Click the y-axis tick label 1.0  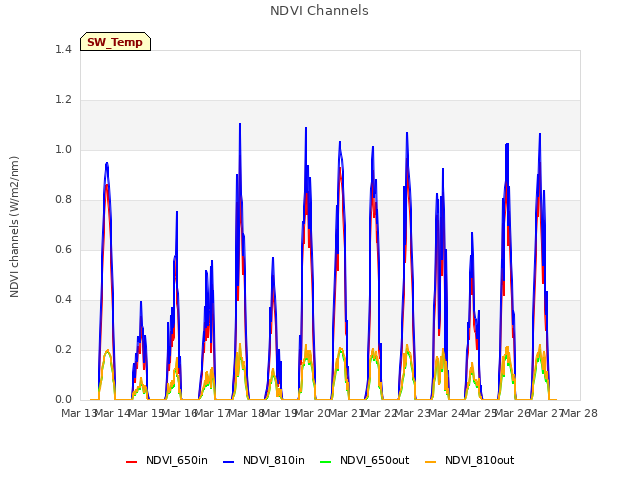pyautogui.click(x=63, y=150)
